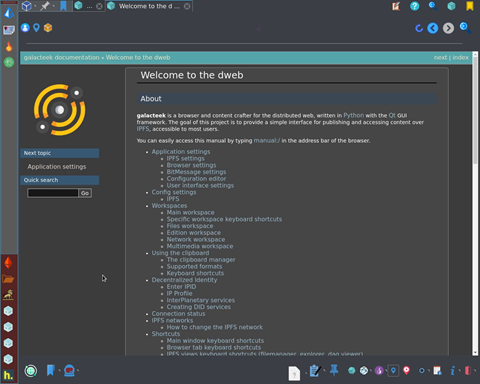This screenshot has width=480, height=384.
Task: Open 'Decentralized Identity' contents link
Action: point(184,280)
